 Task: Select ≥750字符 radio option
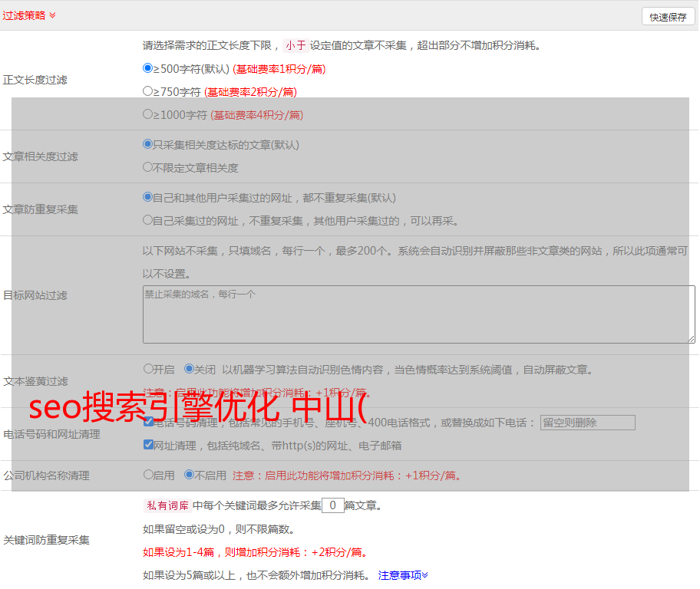[x=148, y=91]
